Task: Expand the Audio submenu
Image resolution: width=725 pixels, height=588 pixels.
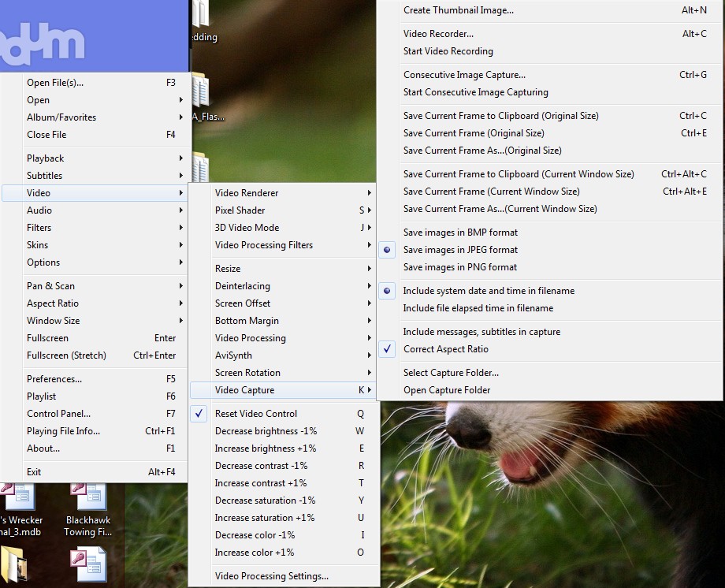Action: [x=95, y=210]
